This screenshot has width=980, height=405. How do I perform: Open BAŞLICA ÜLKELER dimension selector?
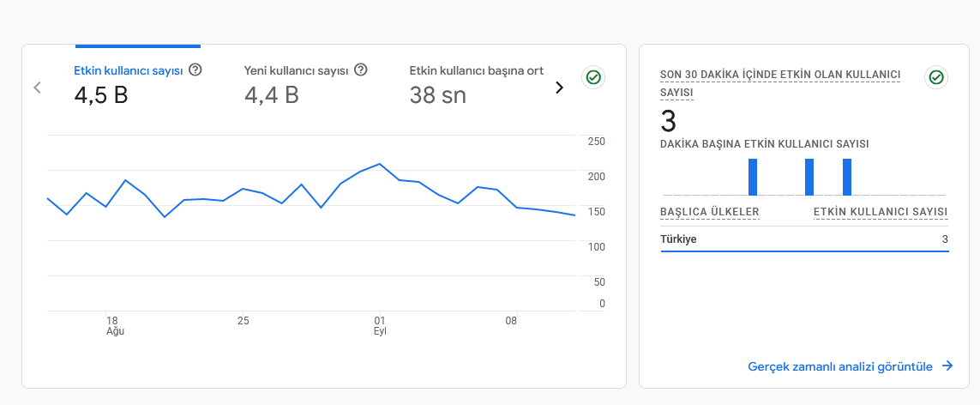(709, 212)
